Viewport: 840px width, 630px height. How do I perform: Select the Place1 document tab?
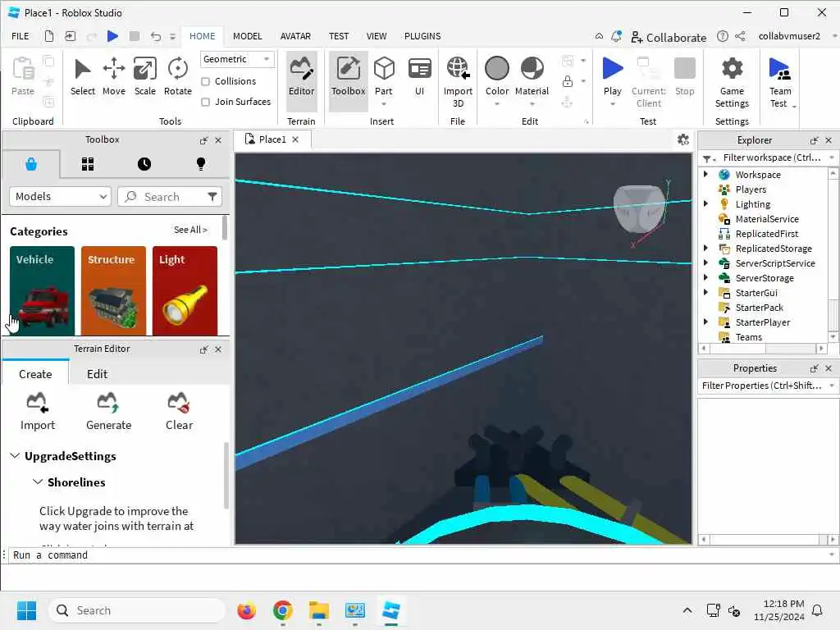pyautogui.click(x=272, y=139)
